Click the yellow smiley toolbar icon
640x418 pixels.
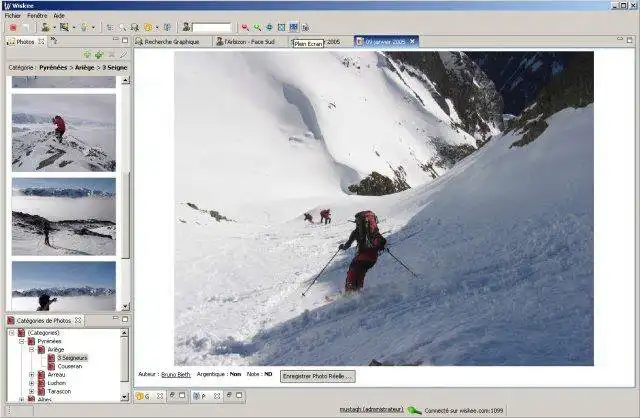pos(148,27)
